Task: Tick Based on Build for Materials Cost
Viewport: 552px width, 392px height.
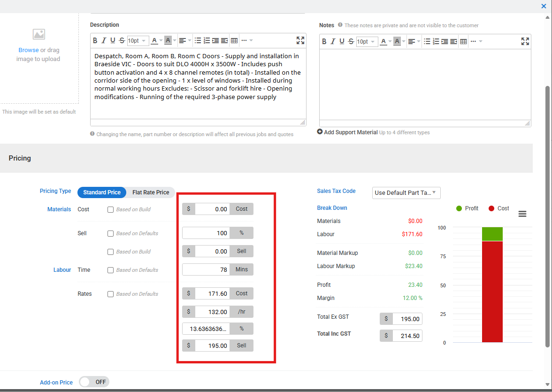Action: coord(111,209)
